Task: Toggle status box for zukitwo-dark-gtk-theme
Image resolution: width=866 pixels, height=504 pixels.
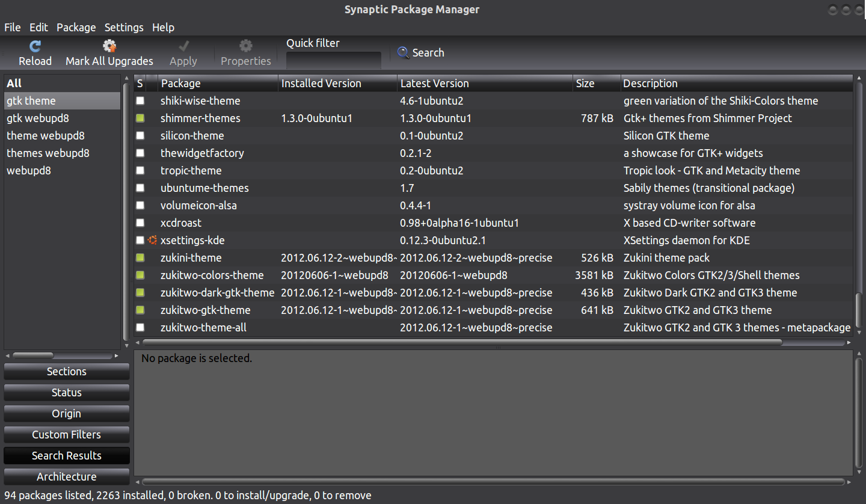Action: point(140,292)
